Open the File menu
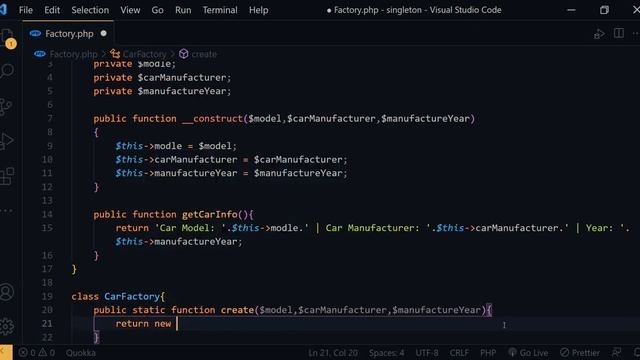This screenshot has width=640, height=360. pyautogui.click(x=26, y=10)
